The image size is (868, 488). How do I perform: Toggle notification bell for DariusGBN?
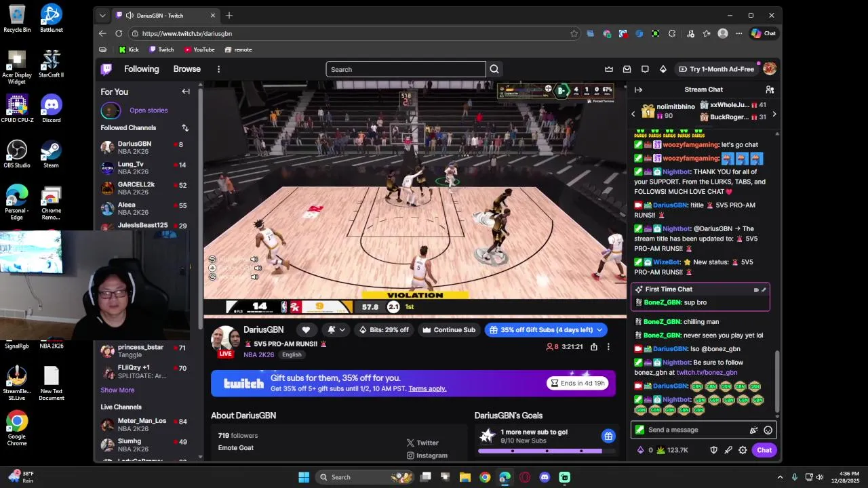(x=332, y=330)
